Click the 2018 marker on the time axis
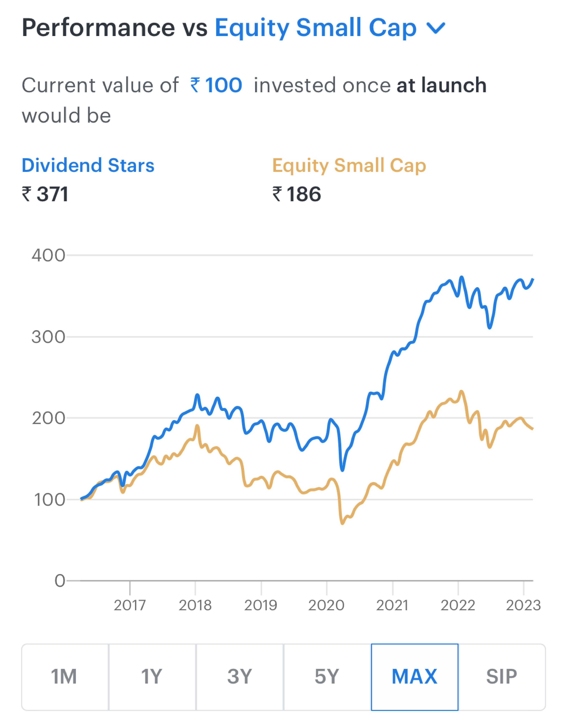This screenshot has width=567, height=728. [x=195, y=605]
